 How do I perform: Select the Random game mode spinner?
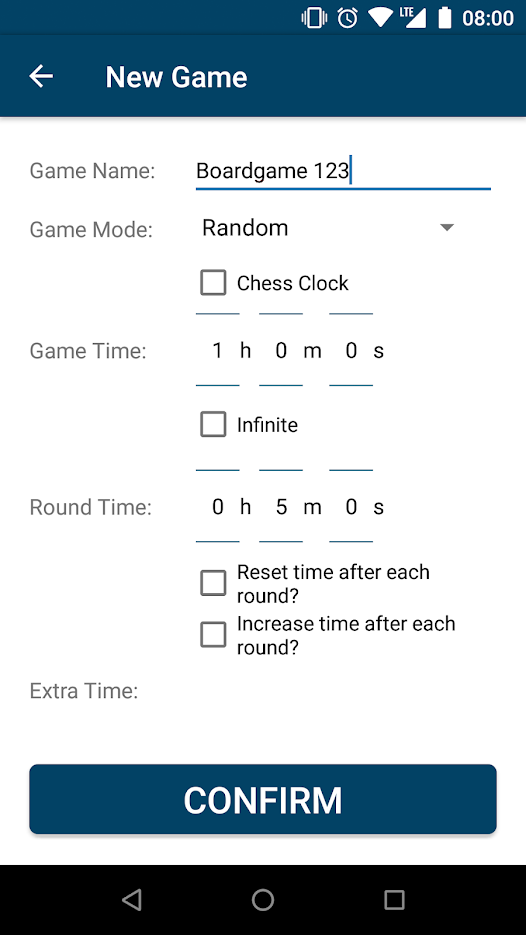(x=330, y=228)
